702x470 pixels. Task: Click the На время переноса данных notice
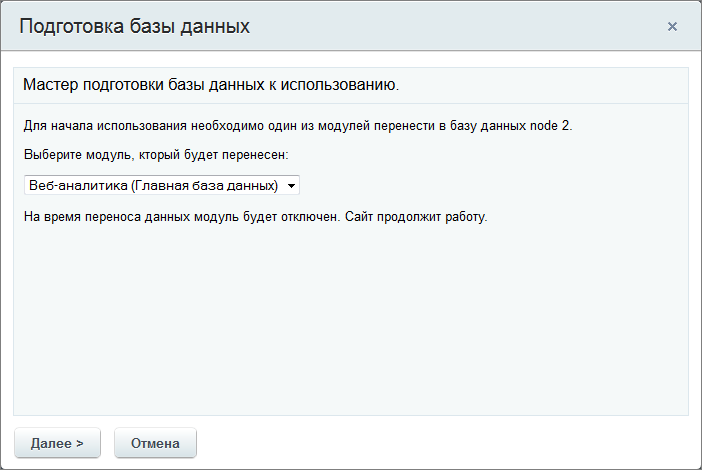[110, 216]
